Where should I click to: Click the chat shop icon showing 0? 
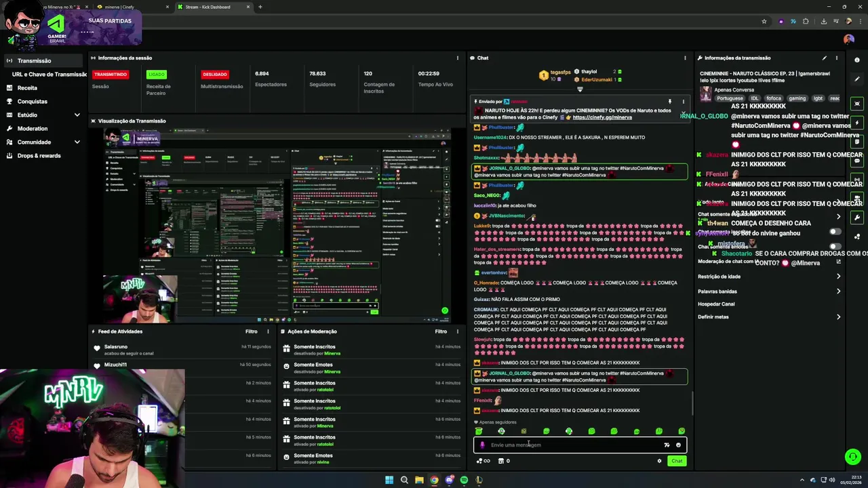[504, 461]
